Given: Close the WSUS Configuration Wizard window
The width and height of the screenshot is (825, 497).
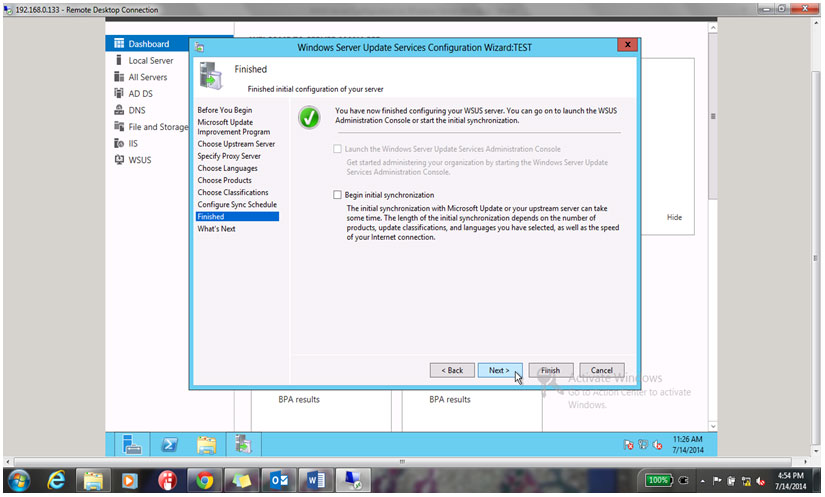Looking at the screenshot, I should (x=628, y=45).
